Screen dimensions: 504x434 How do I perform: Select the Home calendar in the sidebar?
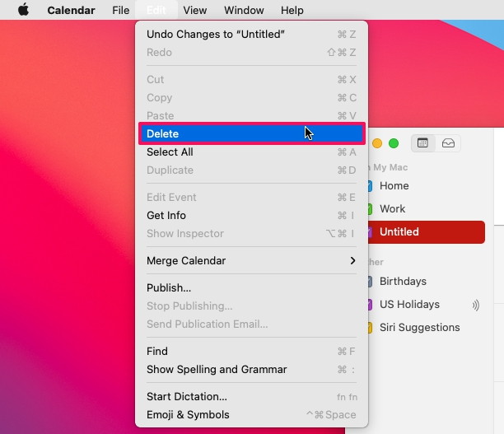click(426, 185)
